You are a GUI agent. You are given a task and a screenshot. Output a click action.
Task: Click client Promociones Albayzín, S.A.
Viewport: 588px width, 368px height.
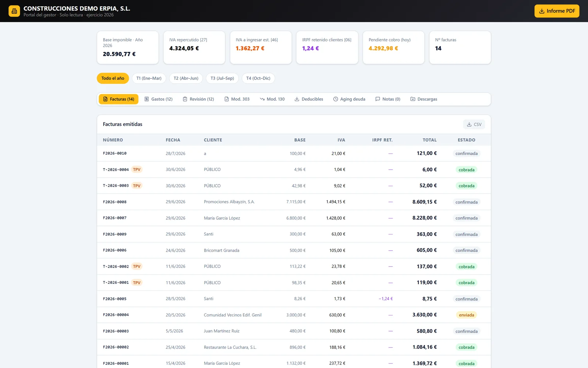[x=229, y=202]
